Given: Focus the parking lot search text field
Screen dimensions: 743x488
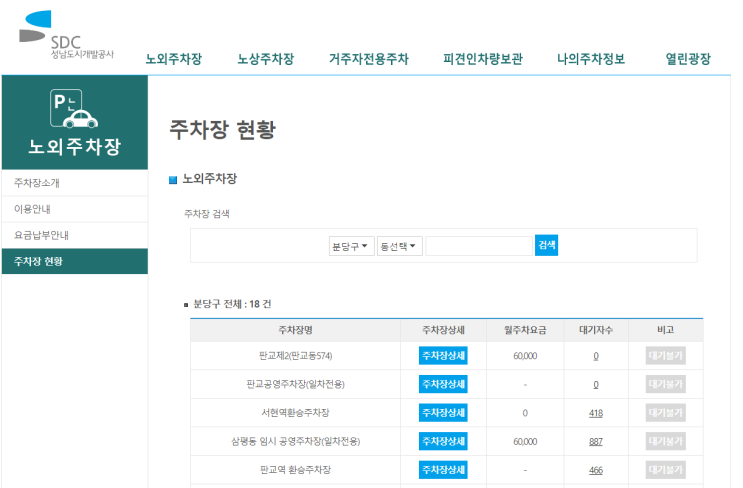Looking at the screenshot, I should 479,246.
